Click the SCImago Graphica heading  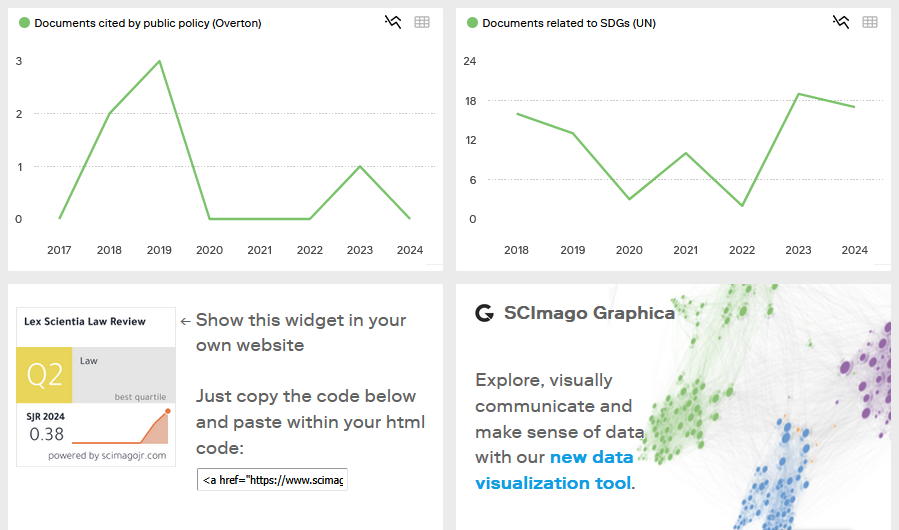pyautogui.click(x=589, y=313)
